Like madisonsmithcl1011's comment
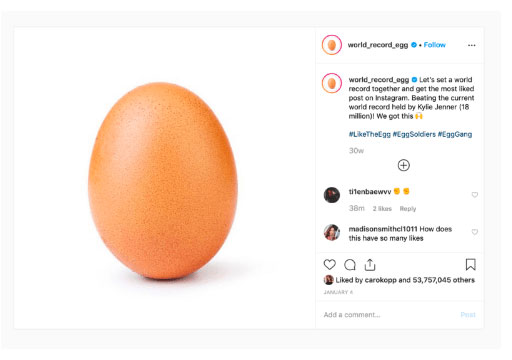Image resolution: width=512 pixels, height=360 pixels. coord(475,232)
